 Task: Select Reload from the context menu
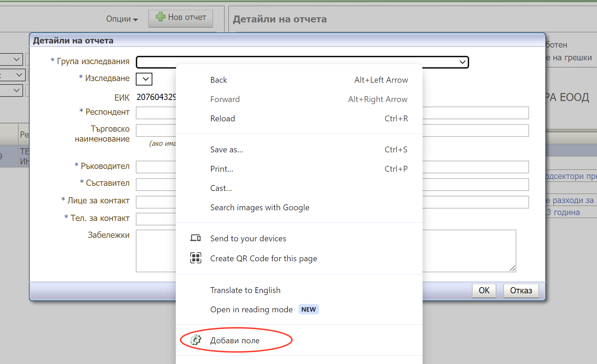[x=299, y=119]
